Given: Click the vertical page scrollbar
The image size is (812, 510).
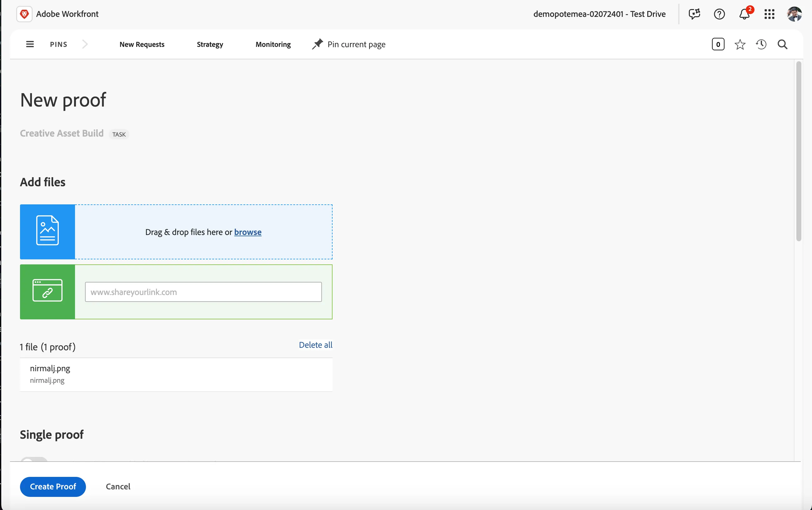Looking at the screenshot, I should coord(799,151).
